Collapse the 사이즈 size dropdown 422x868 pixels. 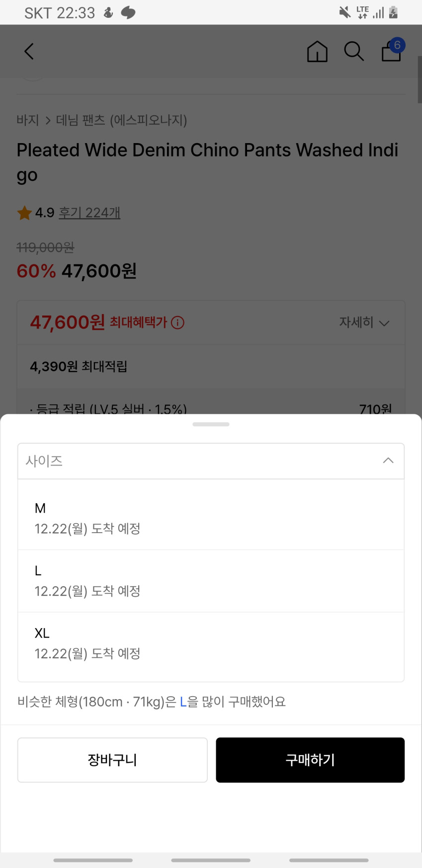click(388, 461)
